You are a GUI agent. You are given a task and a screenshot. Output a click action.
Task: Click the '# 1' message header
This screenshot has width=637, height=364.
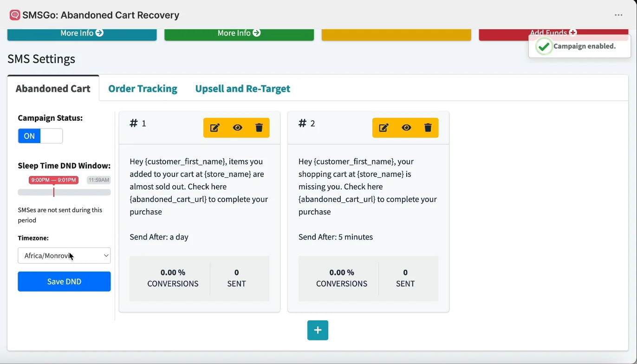coord(138,123)
